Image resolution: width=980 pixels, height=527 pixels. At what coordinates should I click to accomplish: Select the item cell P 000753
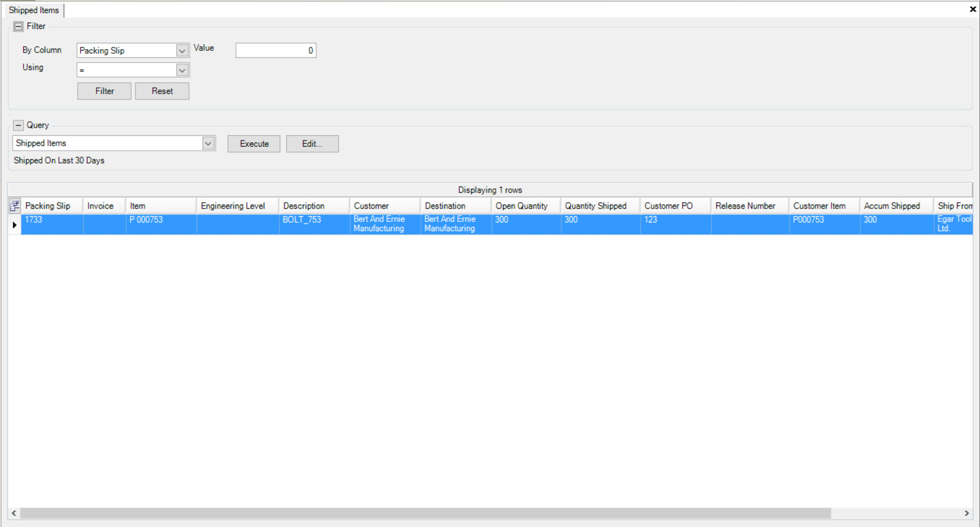coord(161,224)
